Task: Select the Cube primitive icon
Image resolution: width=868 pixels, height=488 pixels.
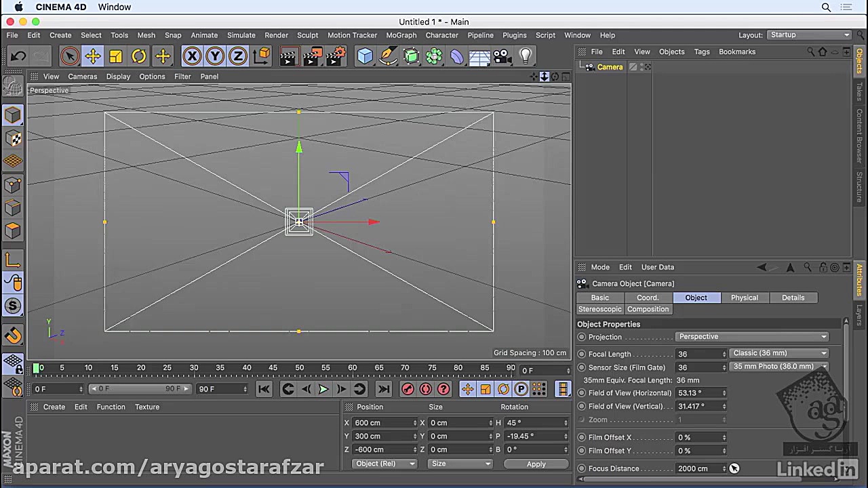Action: pos(365,56)
